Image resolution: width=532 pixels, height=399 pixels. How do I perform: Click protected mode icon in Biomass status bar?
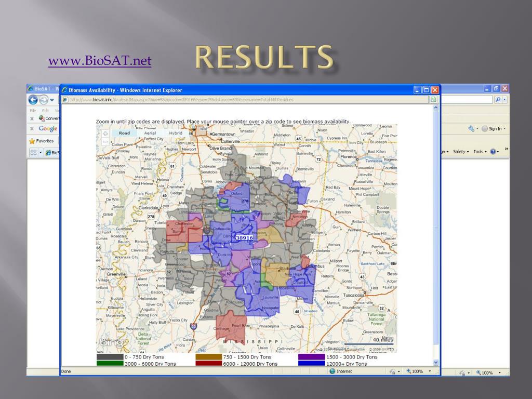click(x=393, y=371)
